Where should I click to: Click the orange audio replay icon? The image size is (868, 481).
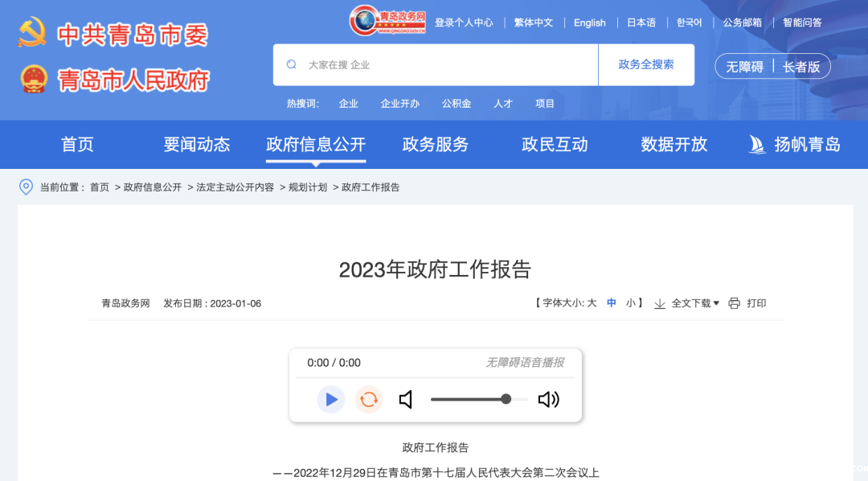tap(369, 400)
